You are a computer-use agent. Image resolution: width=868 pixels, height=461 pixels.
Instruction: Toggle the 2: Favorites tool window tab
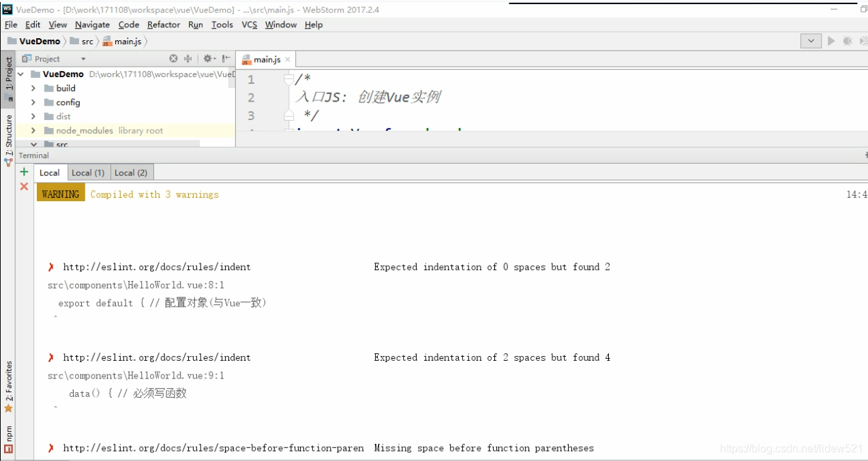coord(8,386)
